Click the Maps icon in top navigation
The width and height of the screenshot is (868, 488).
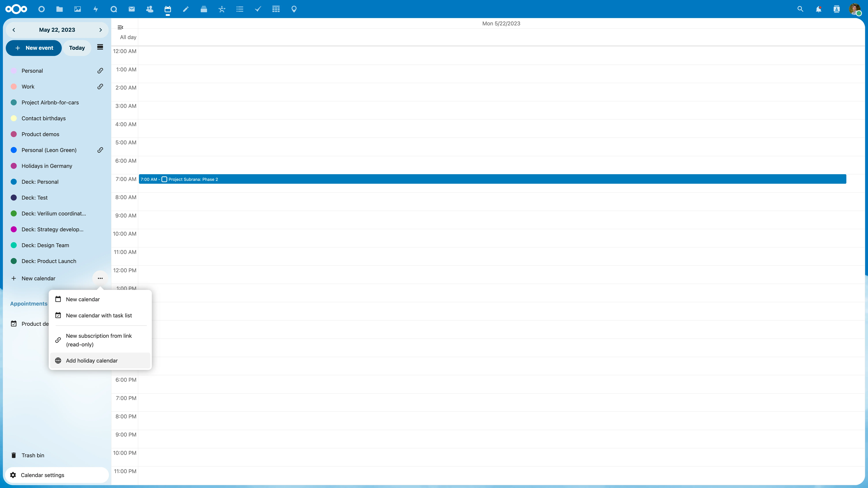[x=294, y=9]
